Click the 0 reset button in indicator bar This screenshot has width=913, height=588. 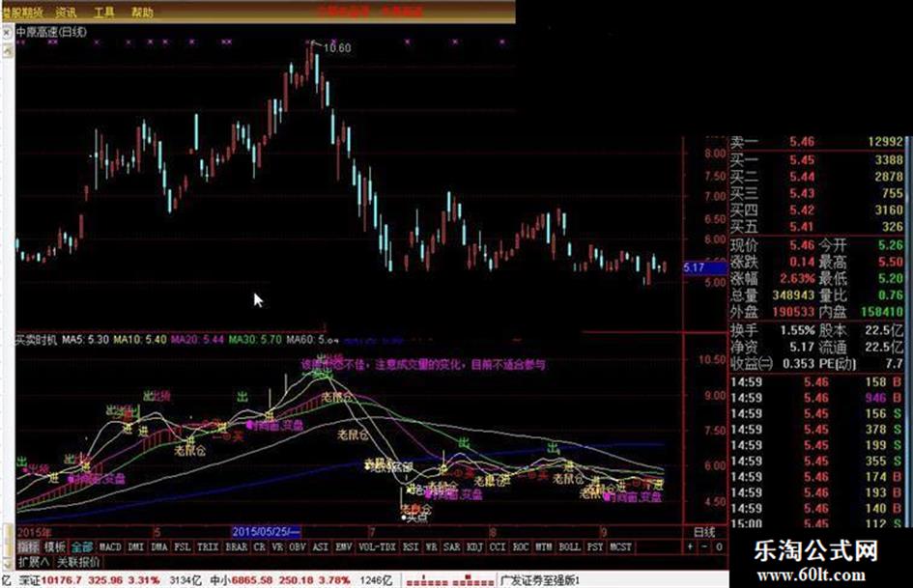[x=719, y=546]
